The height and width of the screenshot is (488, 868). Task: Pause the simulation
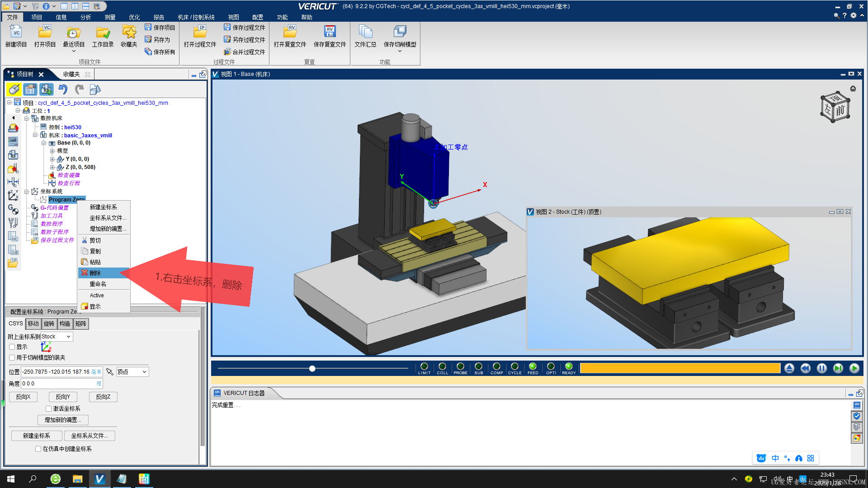[x=822, y=368]
